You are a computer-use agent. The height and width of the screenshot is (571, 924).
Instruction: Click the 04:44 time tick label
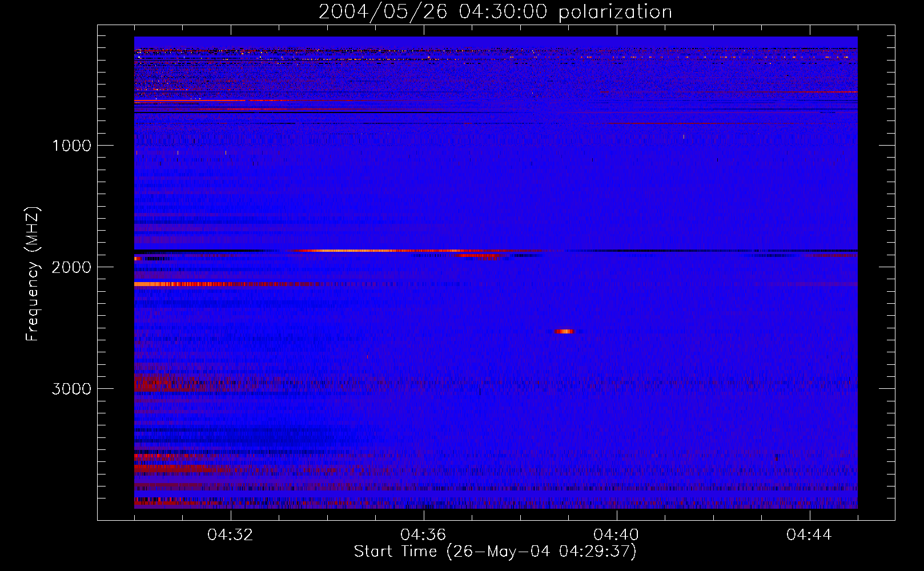pos(809,535)
